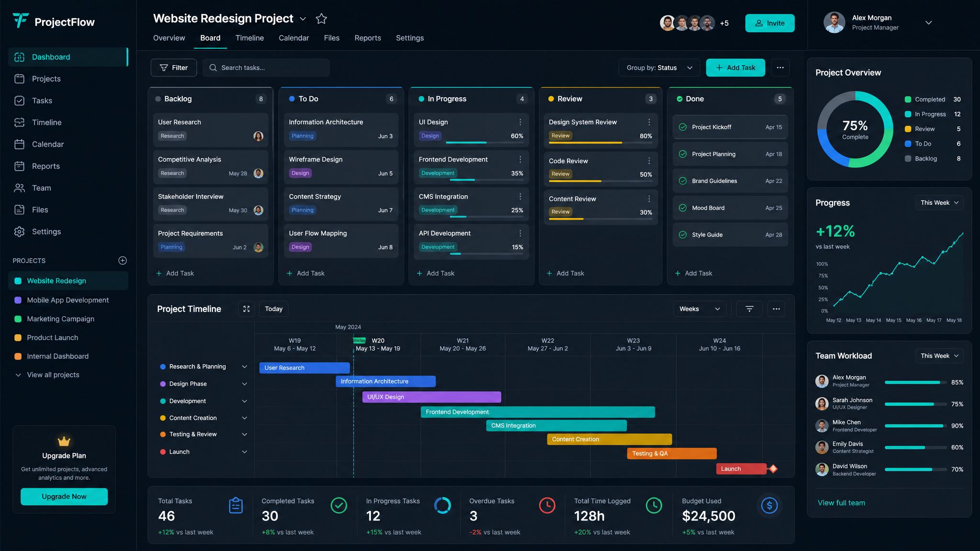
Task: Collapse the Design Phase timeline group
Action: pyautogui.click(x=245, y=384)
